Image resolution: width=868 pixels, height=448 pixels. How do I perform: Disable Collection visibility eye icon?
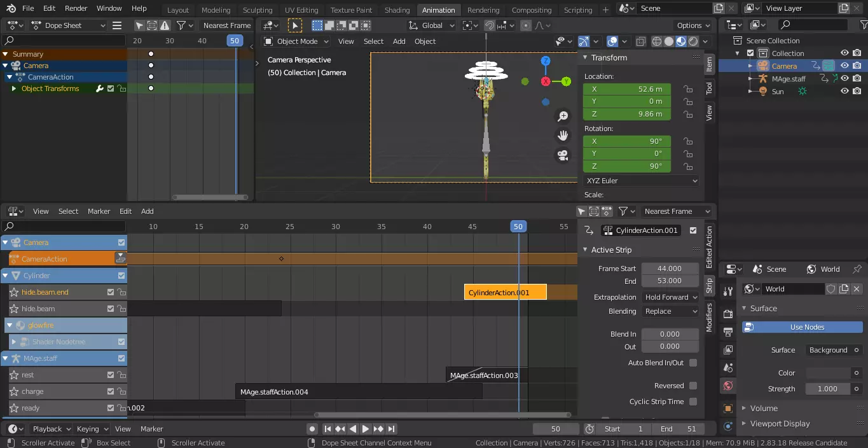point(845,53)
